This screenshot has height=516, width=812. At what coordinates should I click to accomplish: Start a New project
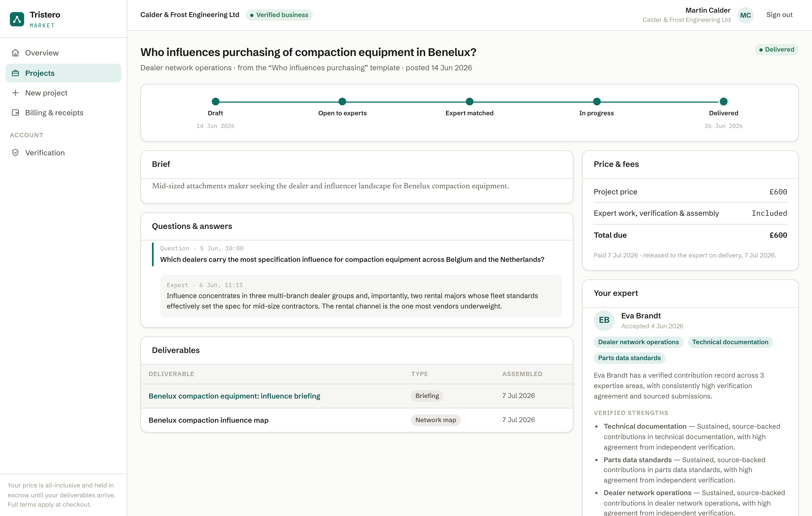[x=63, y=93]
